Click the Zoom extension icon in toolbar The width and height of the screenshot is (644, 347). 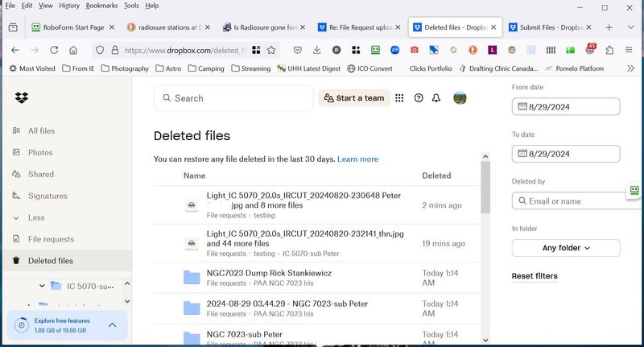[394, 50]
